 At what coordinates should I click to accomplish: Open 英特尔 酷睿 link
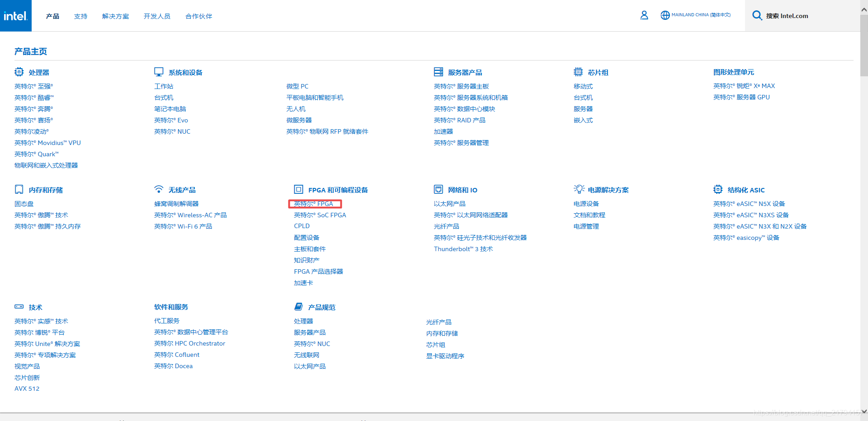click(x=34, y=98)
